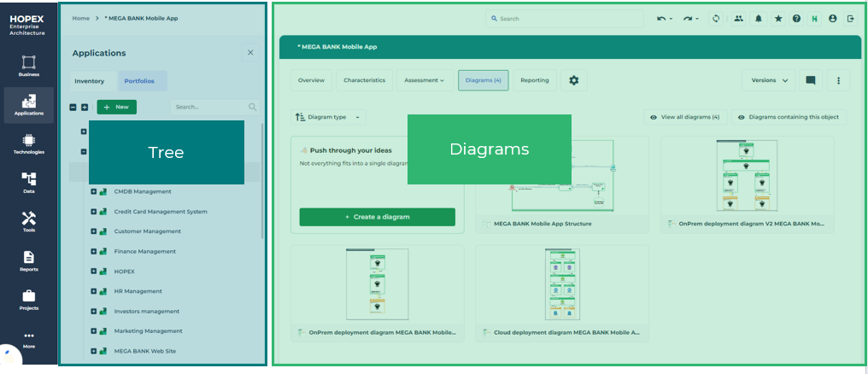
Task: Switch to the Reporting tab
Action: click(534, 80)
